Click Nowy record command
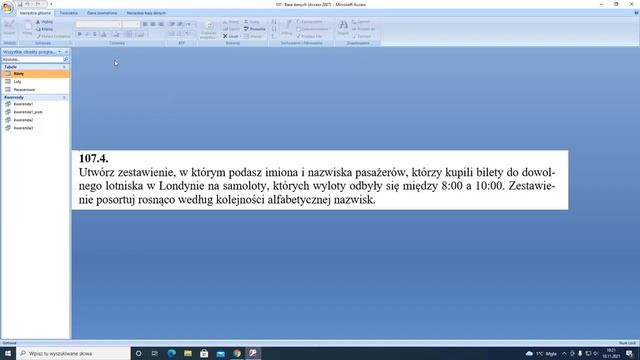Image resolution: width=640 pixels, height=360 pixels. click(231, 22)
